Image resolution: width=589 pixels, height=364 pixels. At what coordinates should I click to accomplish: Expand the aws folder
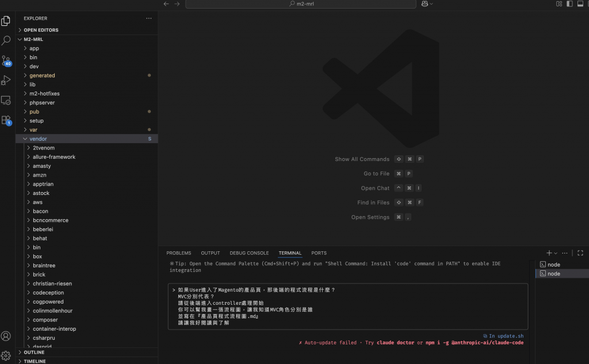[x=87, y=202]
